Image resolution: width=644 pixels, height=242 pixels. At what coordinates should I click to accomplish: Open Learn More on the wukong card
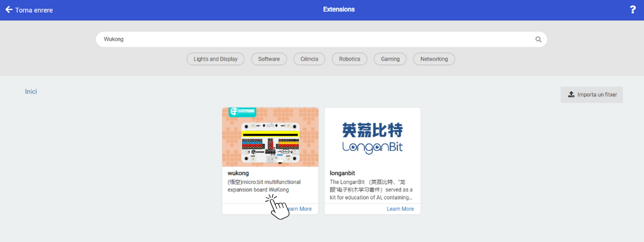pyautogui.click(x=300, y=209)
